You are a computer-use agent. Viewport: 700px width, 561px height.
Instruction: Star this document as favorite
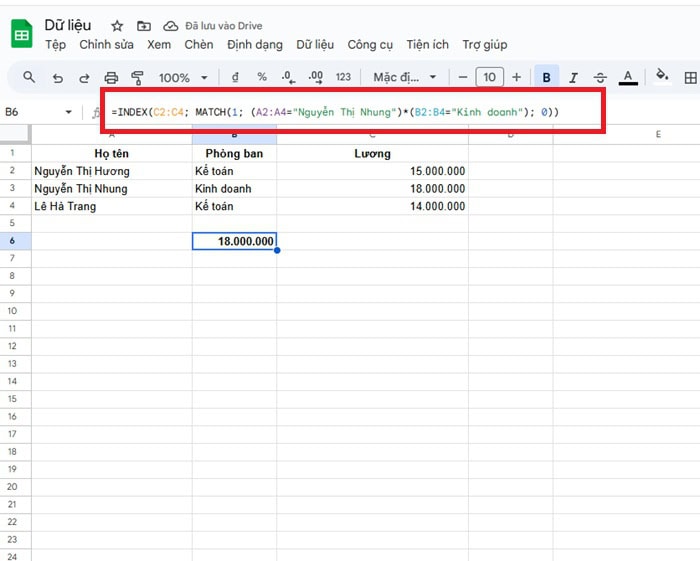117,25
